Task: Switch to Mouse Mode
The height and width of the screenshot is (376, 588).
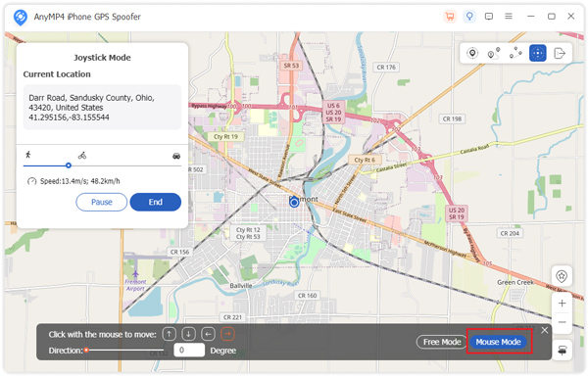Action: (x=499, y=342)
